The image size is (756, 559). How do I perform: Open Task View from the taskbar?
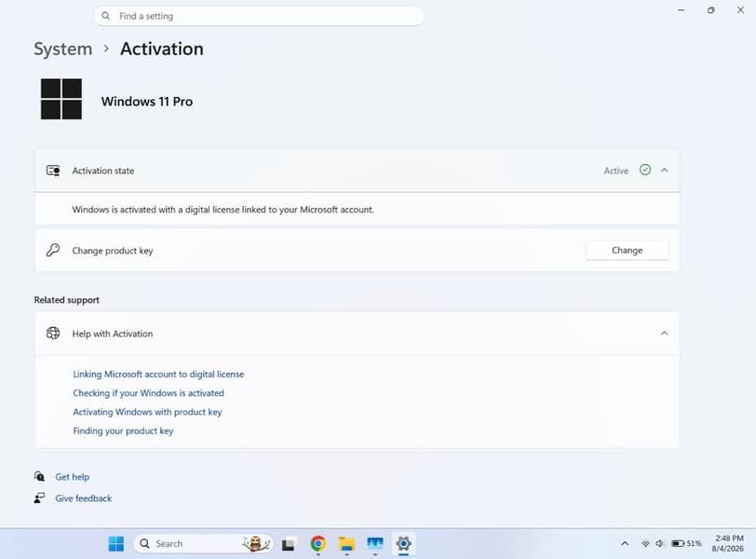pyautogui.click(x=289, y=544)
